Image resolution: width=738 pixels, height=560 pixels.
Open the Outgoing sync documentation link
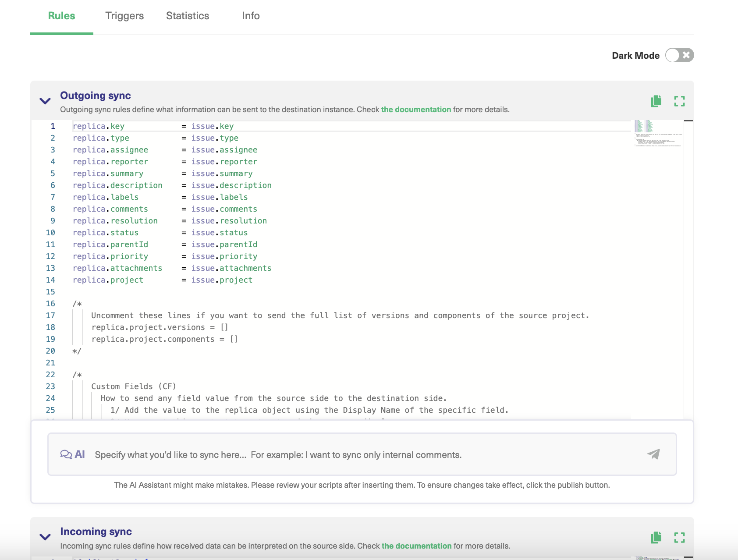[x=416, y=110]
